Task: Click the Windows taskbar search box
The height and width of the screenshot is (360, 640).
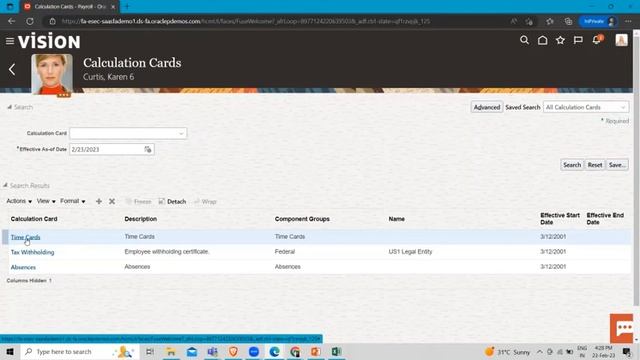Action: (80, 351)
